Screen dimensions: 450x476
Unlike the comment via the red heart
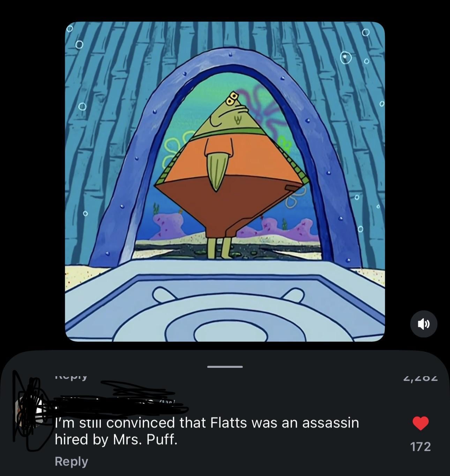420,423
